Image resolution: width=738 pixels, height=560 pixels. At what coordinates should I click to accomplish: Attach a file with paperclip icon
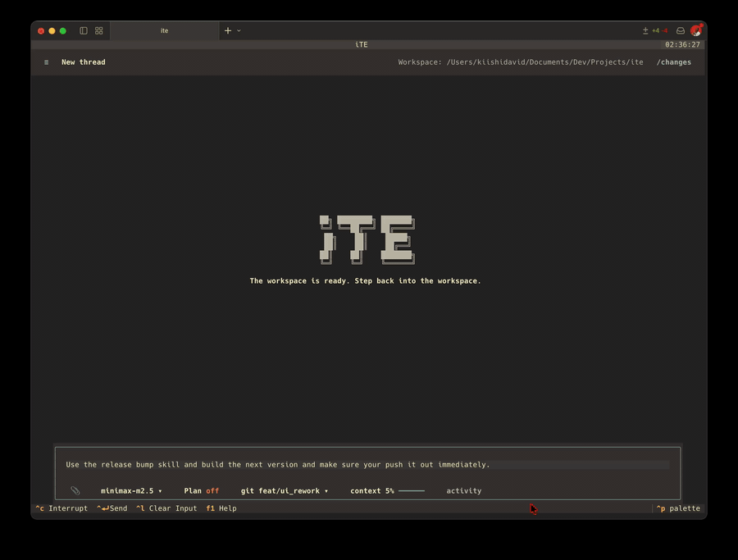click(75, 490)
